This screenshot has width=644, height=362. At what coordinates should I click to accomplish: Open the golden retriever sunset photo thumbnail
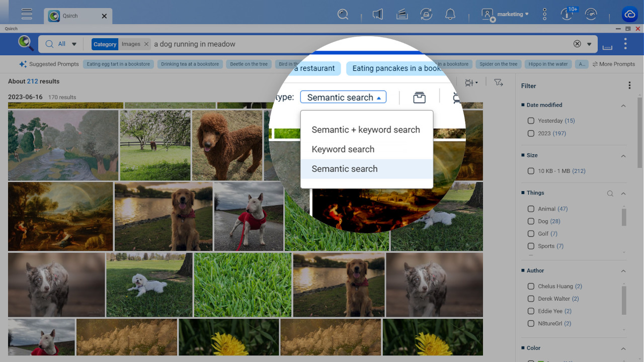tap(163, 216)
